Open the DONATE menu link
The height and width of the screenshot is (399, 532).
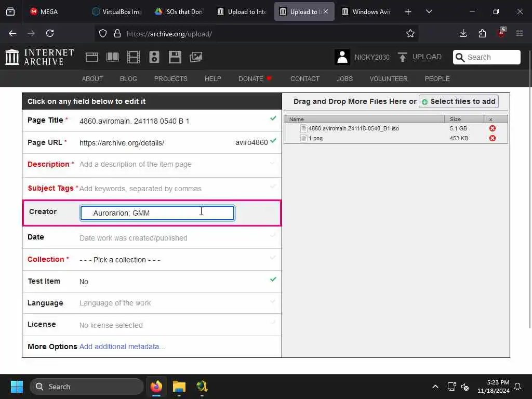pos(255,79)
